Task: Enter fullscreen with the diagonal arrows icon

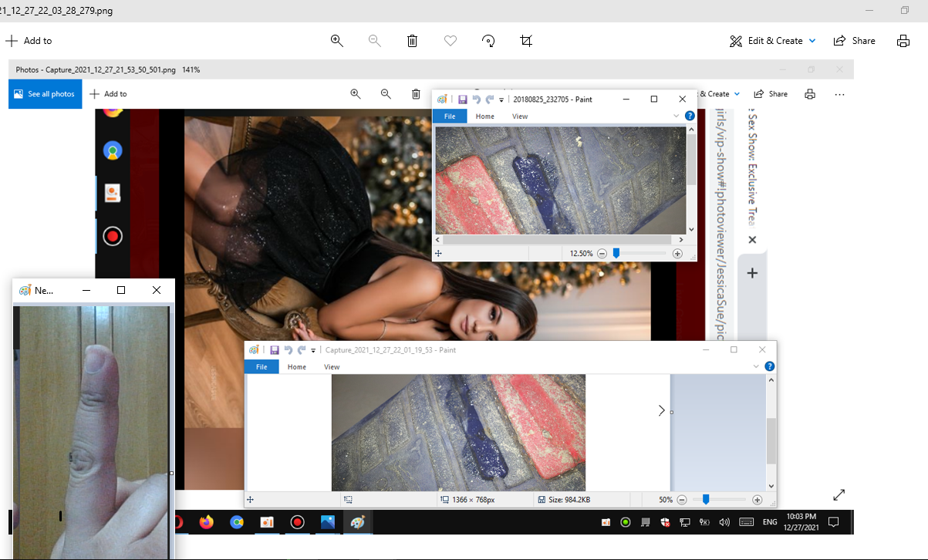Action: coord(839,494)
